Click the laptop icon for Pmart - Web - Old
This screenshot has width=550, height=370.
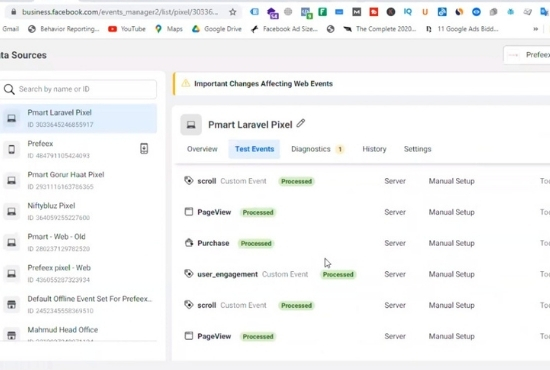tap(12, 242)
